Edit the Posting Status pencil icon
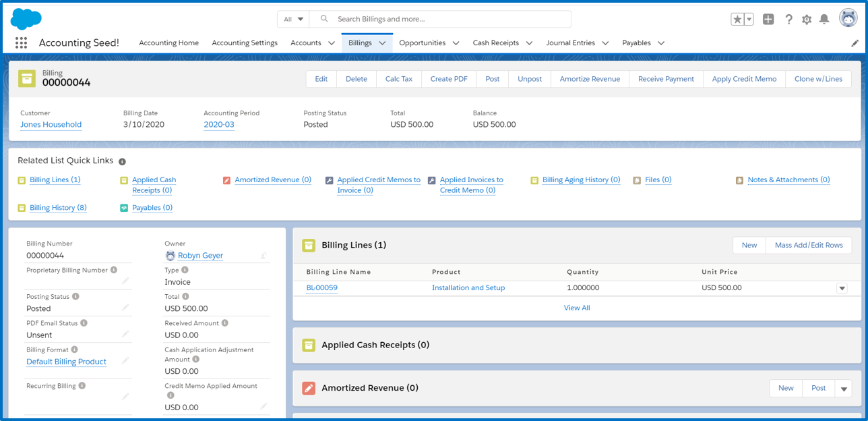 click(x=125, y=308)
